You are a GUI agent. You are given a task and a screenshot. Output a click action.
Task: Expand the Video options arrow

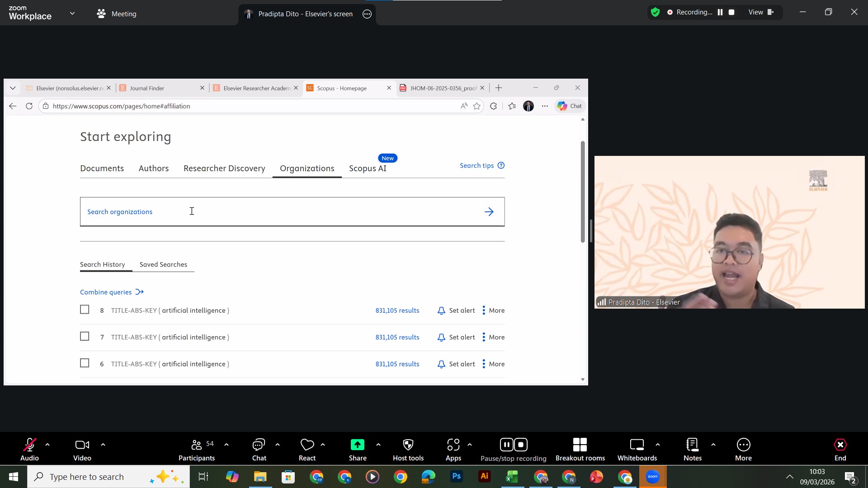pos(103,445)
